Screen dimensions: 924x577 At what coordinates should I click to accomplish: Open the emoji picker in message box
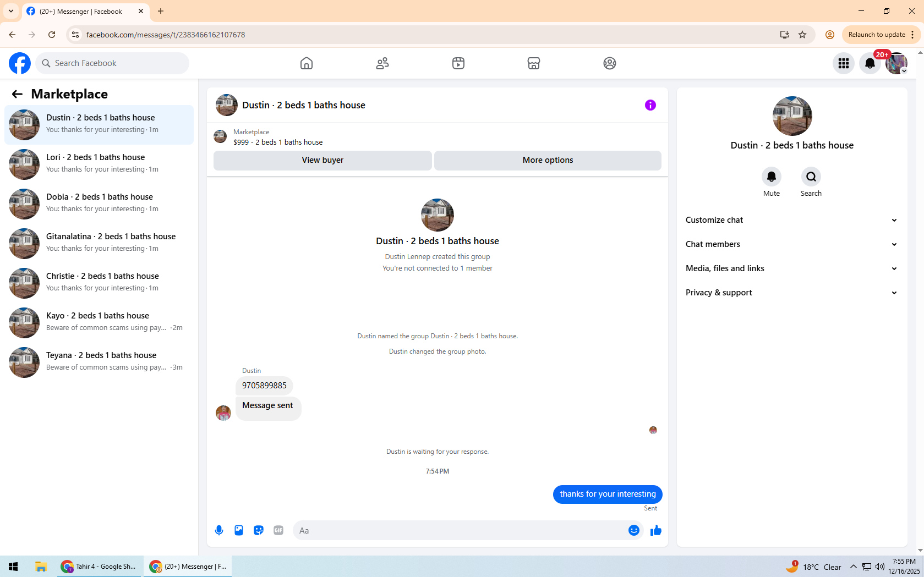(634, 530)
